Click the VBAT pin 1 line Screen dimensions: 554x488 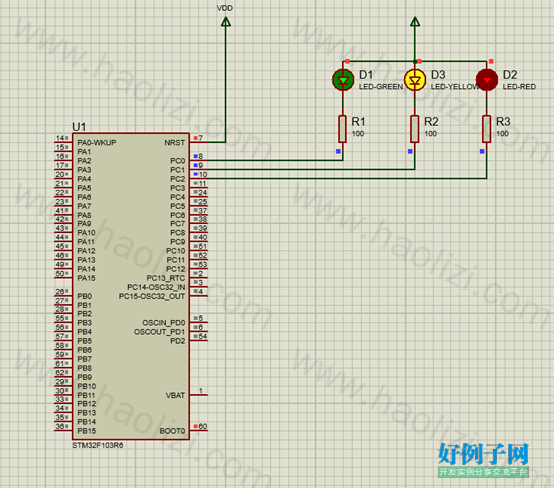point(199,395)
